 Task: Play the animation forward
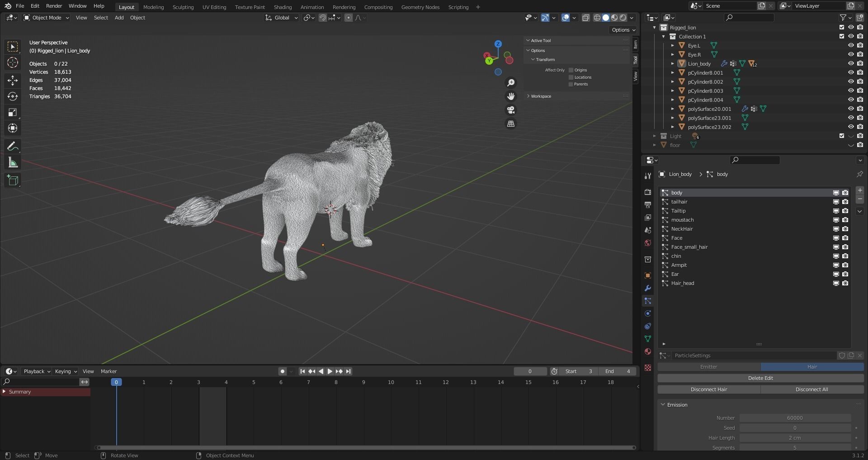tap(330, 371)
